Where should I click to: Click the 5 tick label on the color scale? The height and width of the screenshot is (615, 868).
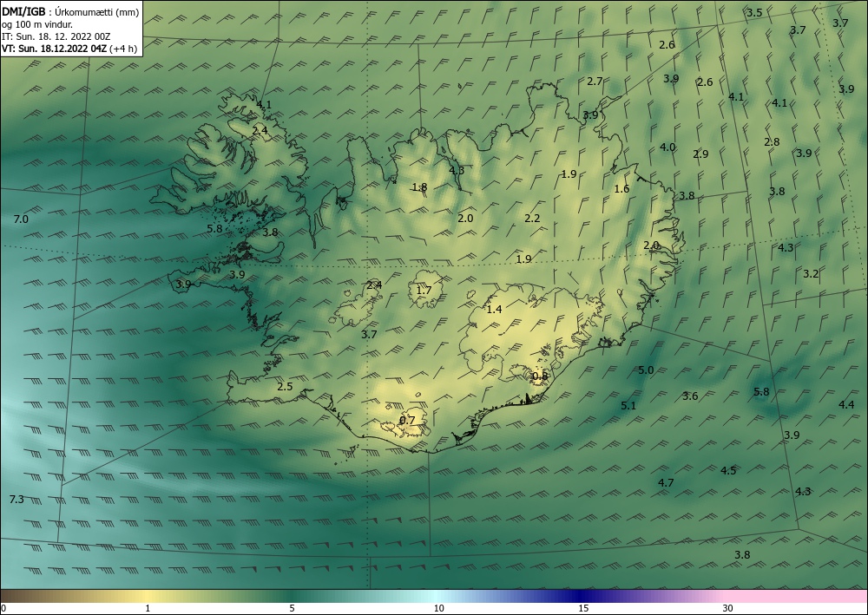click(293, 608)
